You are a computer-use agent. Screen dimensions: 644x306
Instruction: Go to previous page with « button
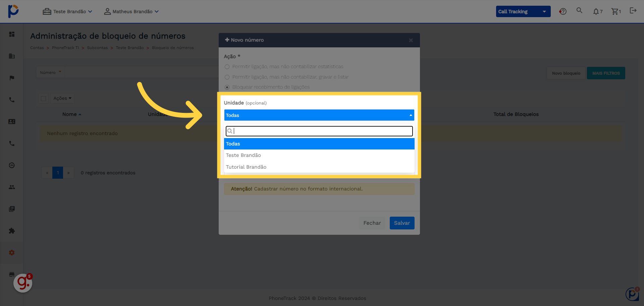47,173
